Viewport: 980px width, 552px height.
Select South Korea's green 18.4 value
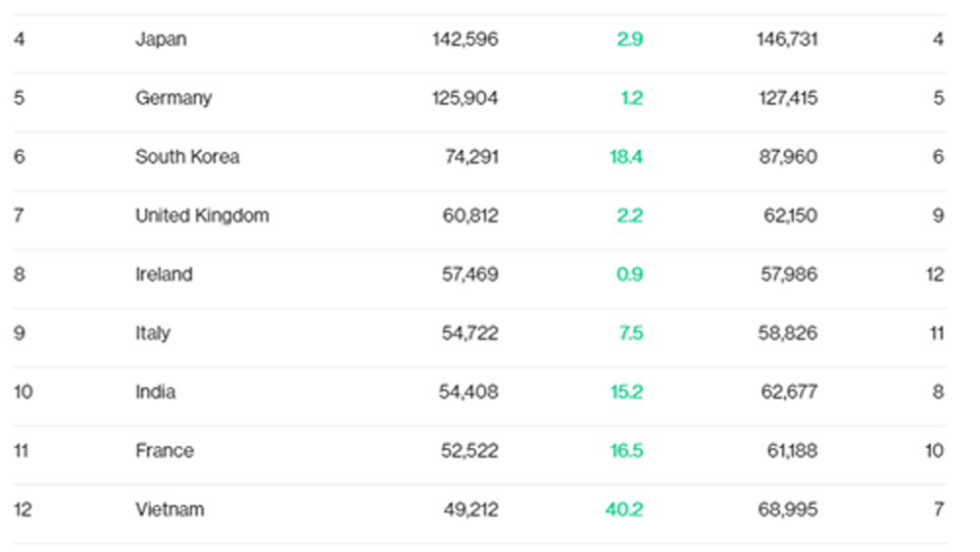pyautogui.click(x=626, y=157)
